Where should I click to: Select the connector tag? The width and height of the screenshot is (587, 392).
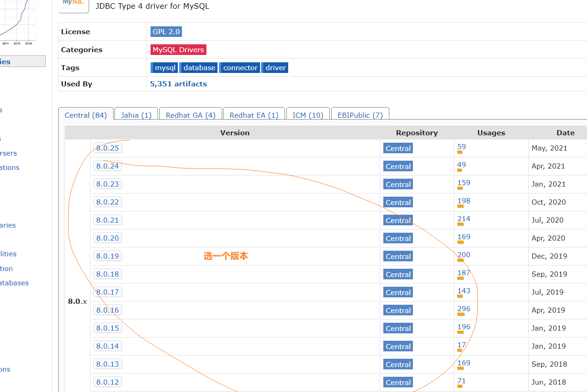point(240,68)
